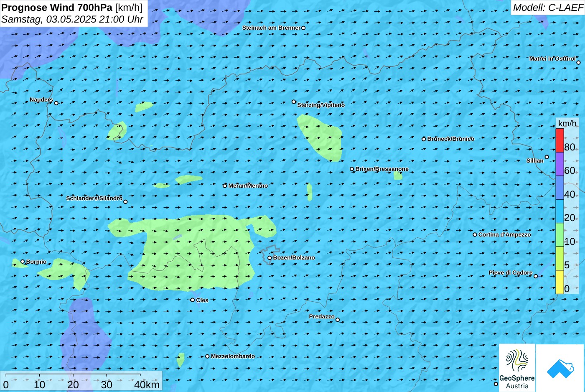Image resolution: width=585 pixels, height=392 pixels.
Task: Click the light blue 20 km/h legend swatch
Action: (560, 211)
